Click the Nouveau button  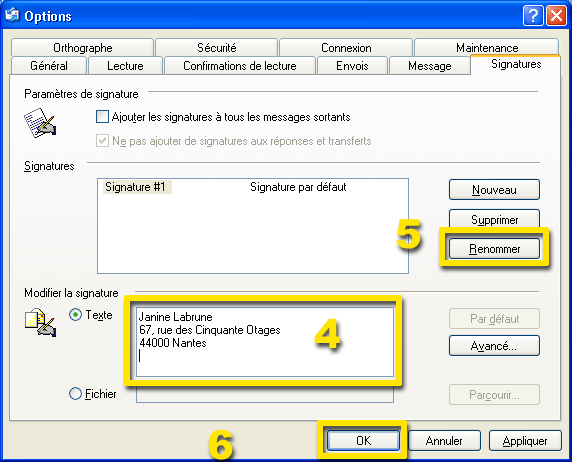pos(494,190)
